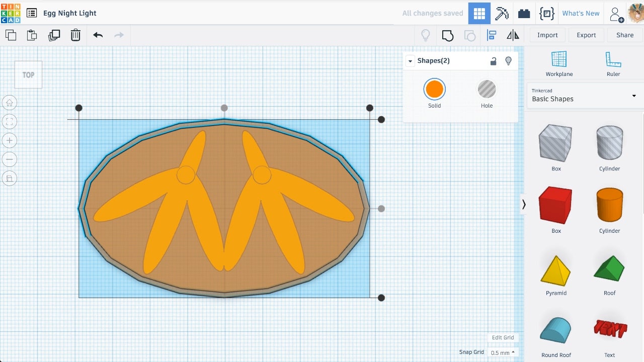
Task: Open the Basic Shapes category dropdown
Action: pos(585,96)
